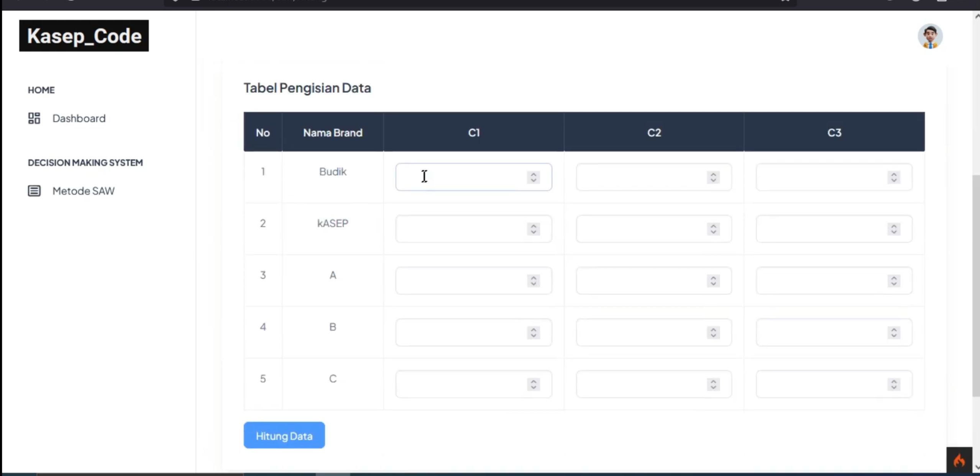Click the No column header
Screen dimensions: 980x476
tap(263, 132)
